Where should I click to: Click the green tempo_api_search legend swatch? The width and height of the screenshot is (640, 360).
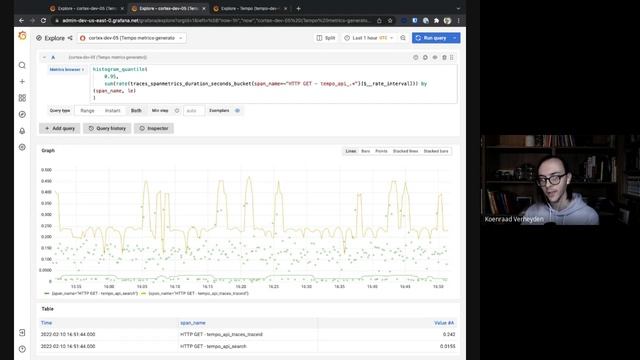[47, 293]
